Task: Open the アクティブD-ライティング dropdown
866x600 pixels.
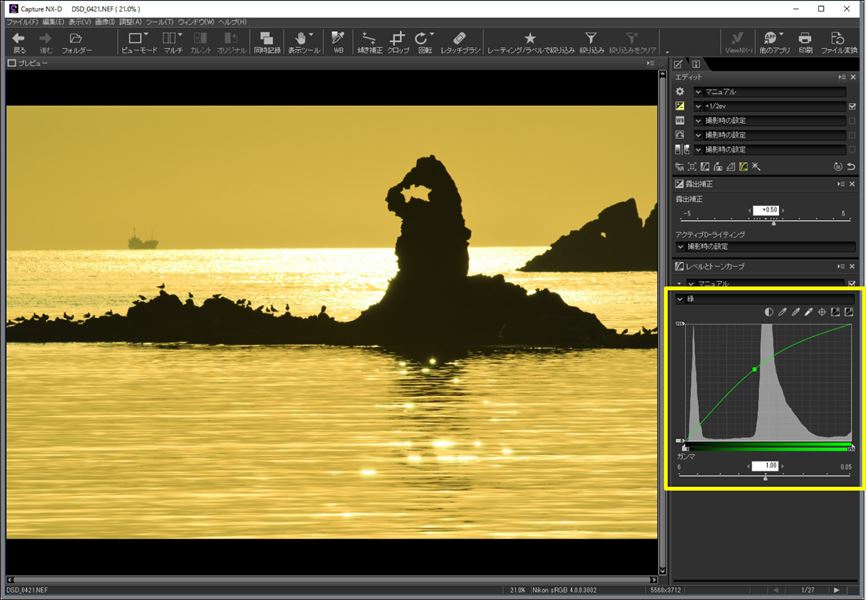Action: [x=765, y=246]
